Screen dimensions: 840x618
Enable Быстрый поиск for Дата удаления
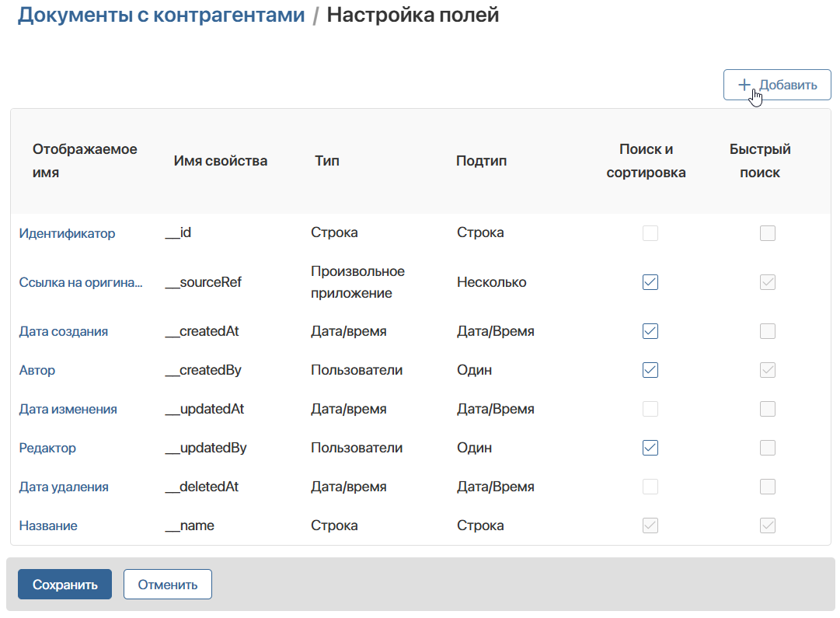768,487
